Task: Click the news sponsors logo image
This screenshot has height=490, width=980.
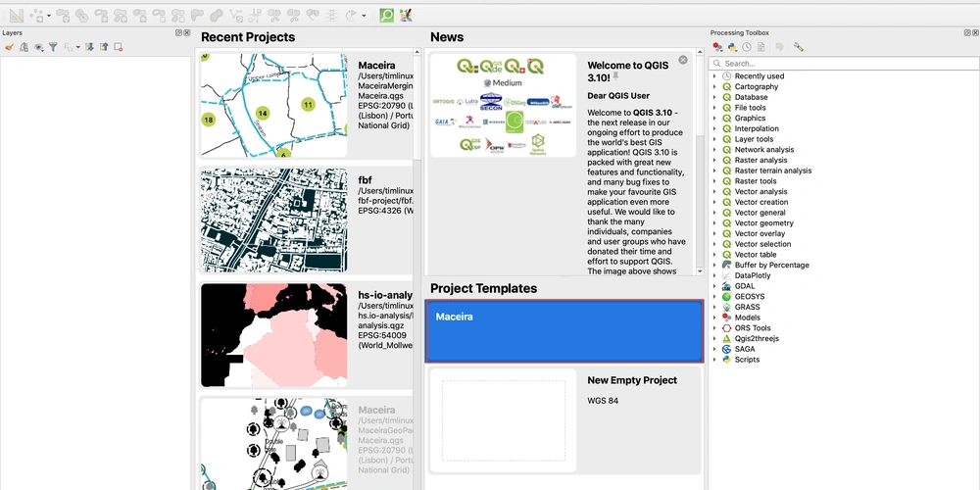Action: pos(503,105)
